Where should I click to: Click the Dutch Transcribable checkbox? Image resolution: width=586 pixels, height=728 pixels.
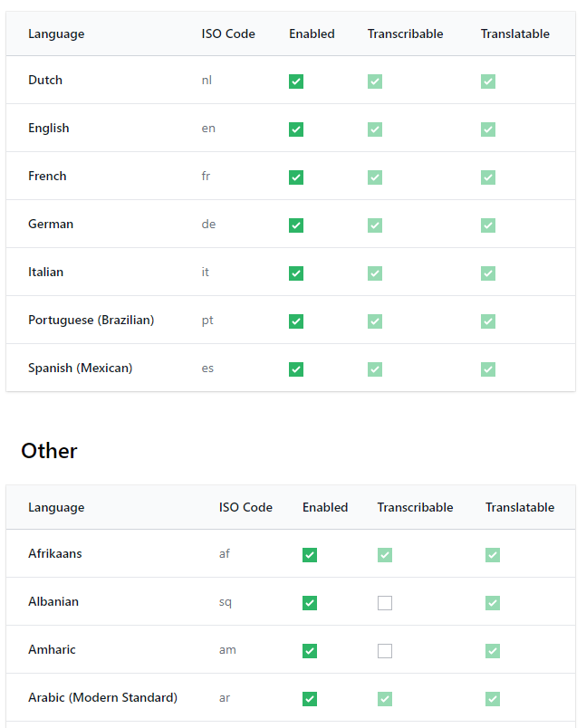click(375, 81)
